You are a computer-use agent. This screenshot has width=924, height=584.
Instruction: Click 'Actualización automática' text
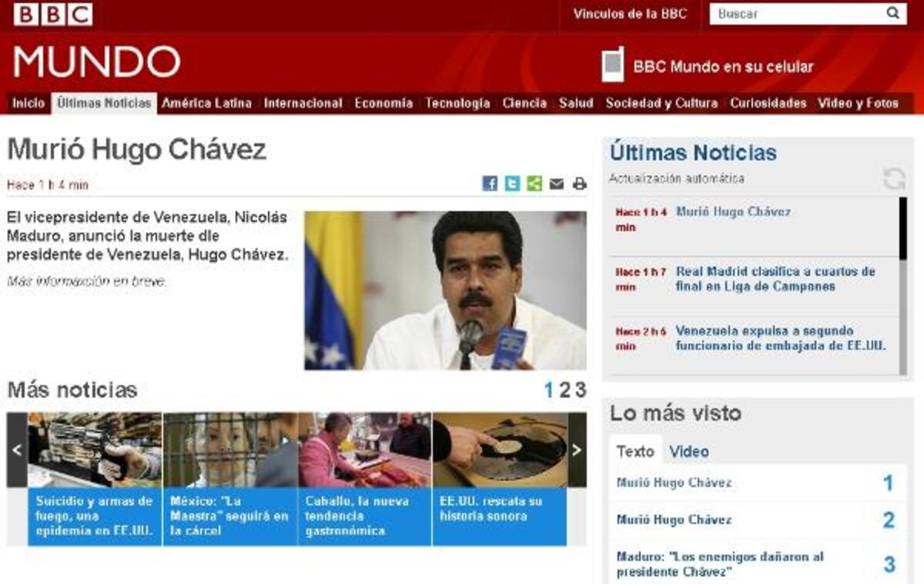(x=677, y=179)
